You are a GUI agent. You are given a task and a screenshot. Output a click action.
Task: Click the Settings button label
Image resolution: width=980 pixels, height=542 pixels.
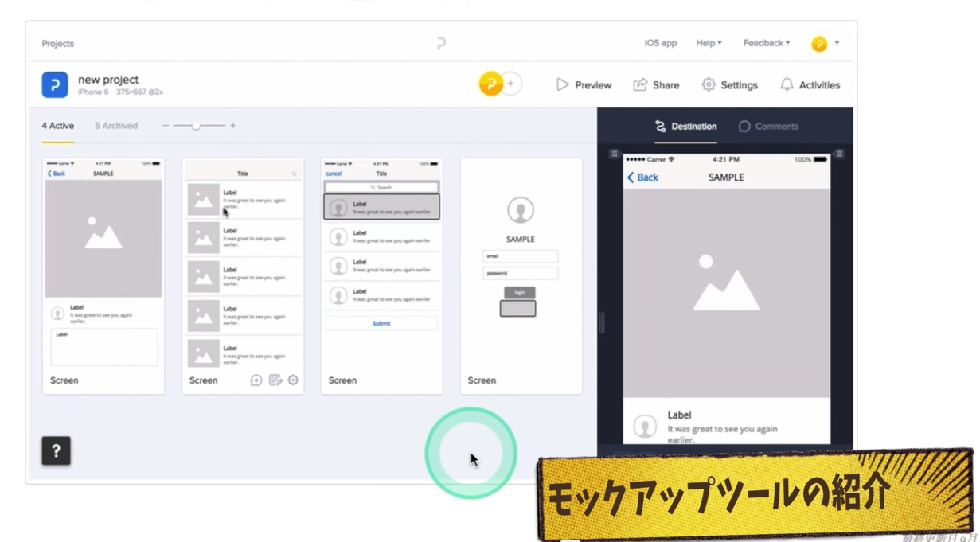(x=739, y=85)
